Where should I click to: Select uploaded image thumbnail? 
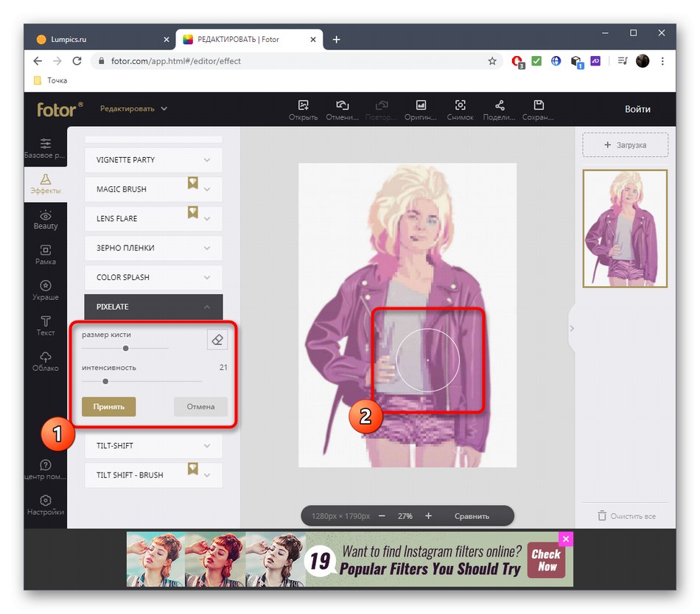[625, 228]
